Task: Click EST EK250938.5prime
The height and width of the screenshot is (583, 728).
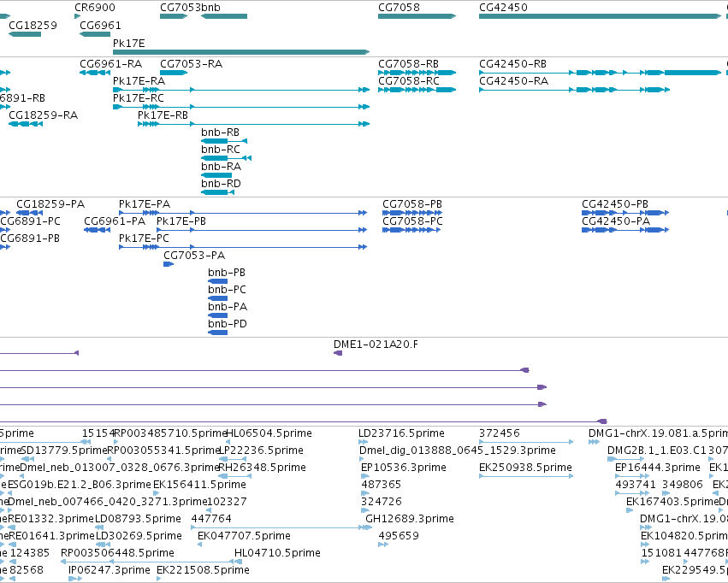Action: click(526, 476)
